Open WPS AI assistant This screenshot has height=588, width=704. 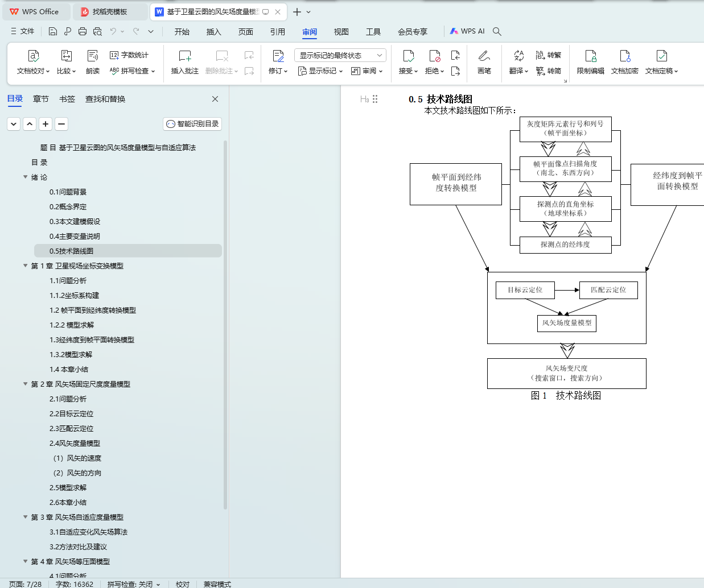467,31
